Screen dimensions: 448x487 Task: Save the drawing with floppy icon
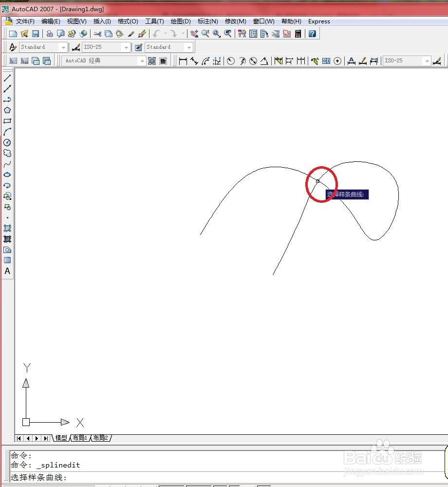click(36, 34)
